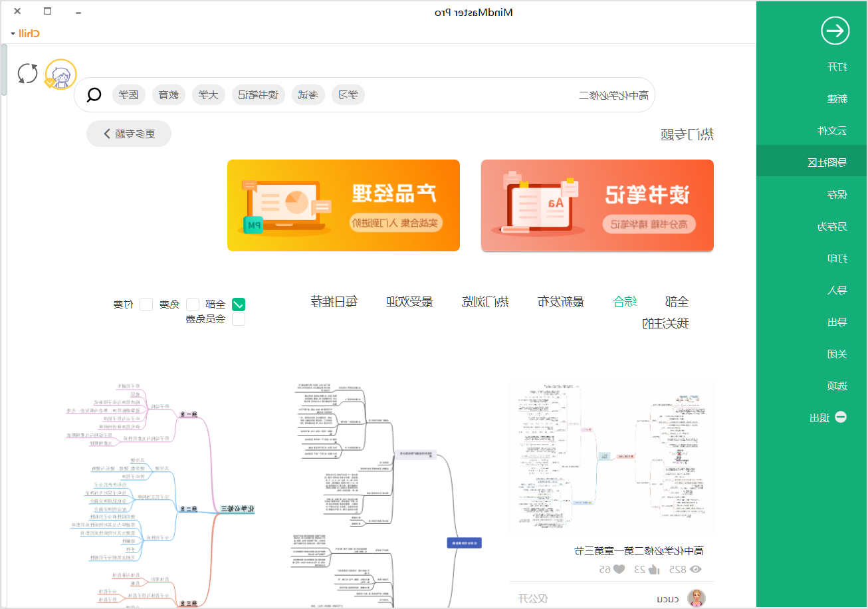This screenshot has height=609, width=868.
Task: Enable the 付费 checkbox
Action: click(x=146, y=304)
